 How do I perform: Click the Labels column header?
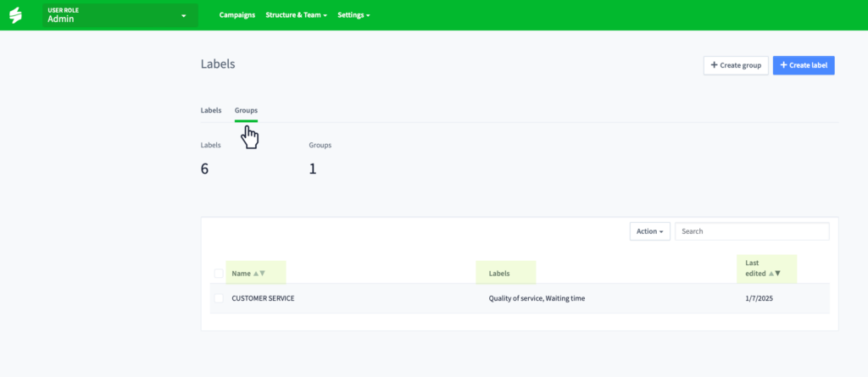coord(498,274)
